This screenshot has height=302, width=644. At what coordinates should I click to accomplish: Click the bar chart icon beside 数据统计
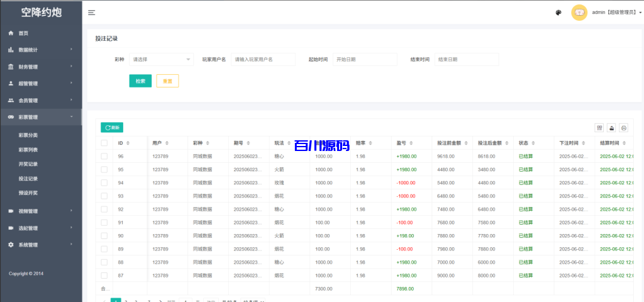[x=11, y=50]
